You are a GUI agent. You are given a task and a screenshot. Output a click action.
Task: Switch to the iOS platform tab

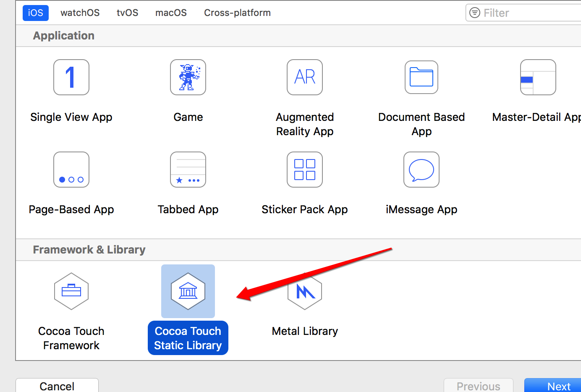click(x=36, y=13)
